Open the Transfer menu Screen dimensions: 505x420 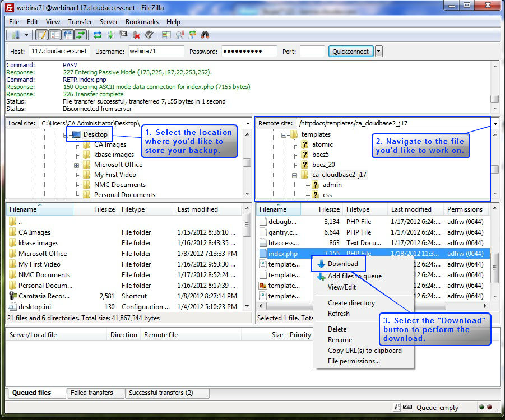pyautogui.click(x=80, y=22)
